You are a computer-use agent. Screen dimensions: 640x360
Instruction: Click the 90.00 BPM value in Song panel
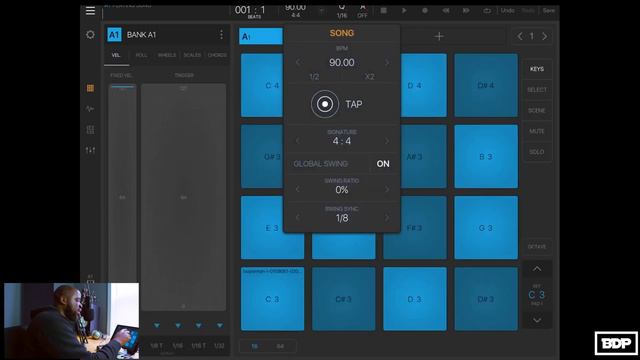342,62
